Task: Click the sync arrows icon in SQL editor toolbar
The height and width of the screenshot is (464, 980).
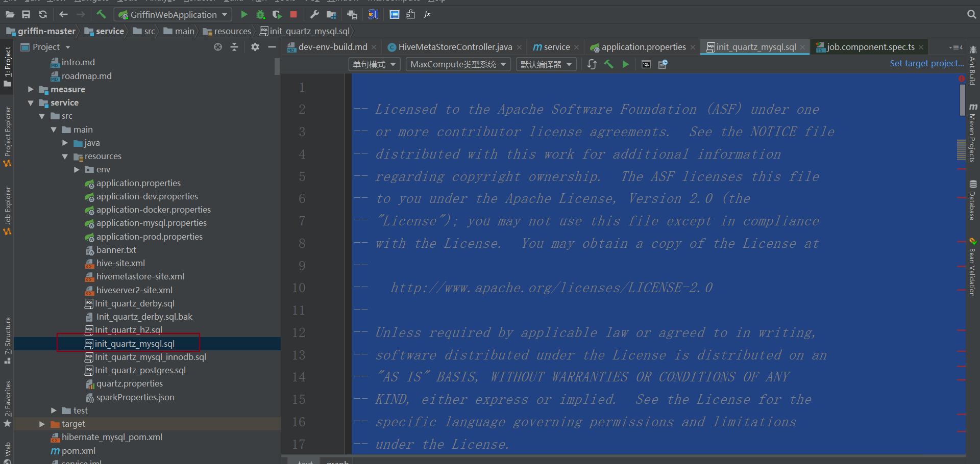Action: [x=592, y=64]
